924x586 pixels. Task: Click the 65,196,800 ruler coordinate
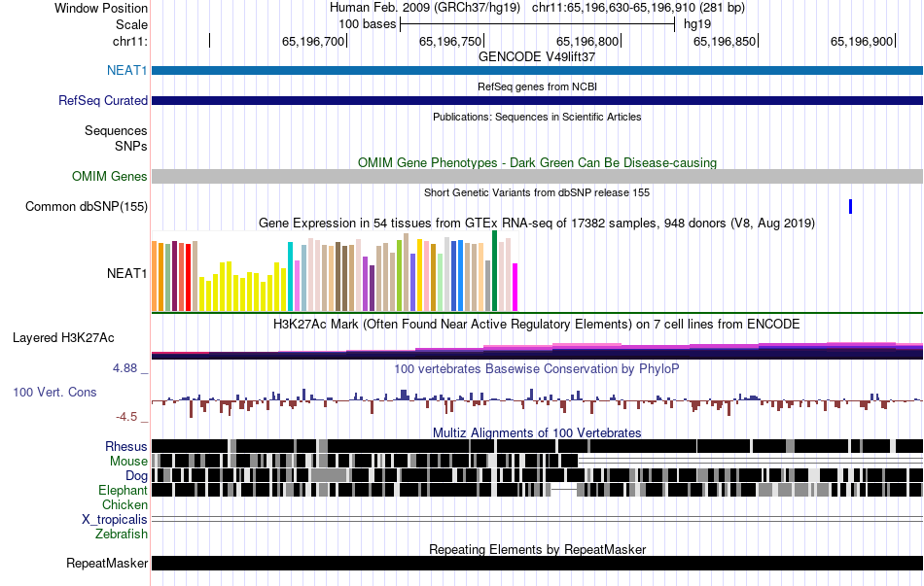tap(587, 41)
